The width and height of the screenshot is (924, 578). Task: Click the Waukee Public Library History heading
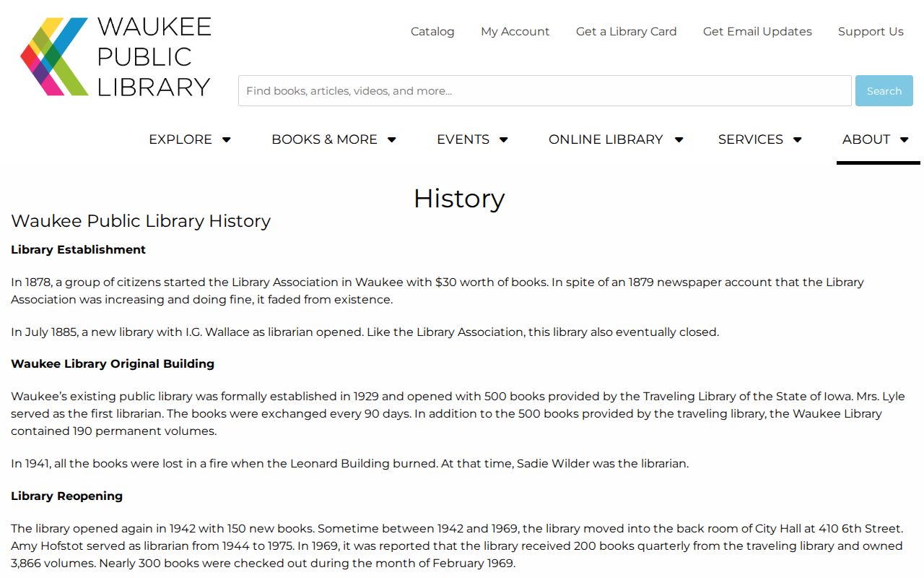[x=141, y=221]
